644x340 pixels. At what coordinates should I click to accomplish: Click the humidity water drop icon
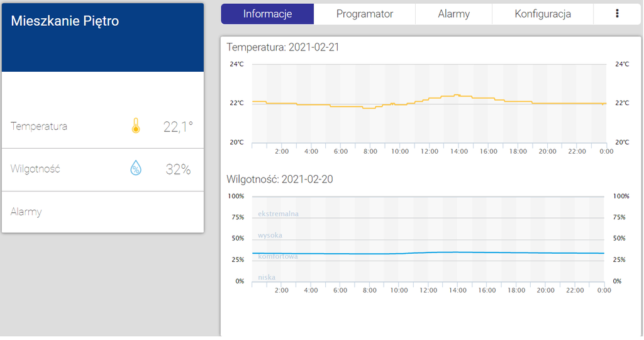[x=136, y=168]
